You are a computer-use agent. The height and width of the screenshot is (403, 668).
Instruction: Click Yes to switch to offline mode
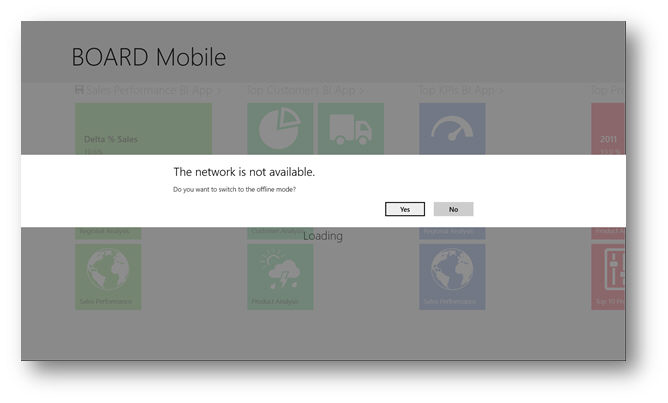pyautogui.click(x=405, y=209)
